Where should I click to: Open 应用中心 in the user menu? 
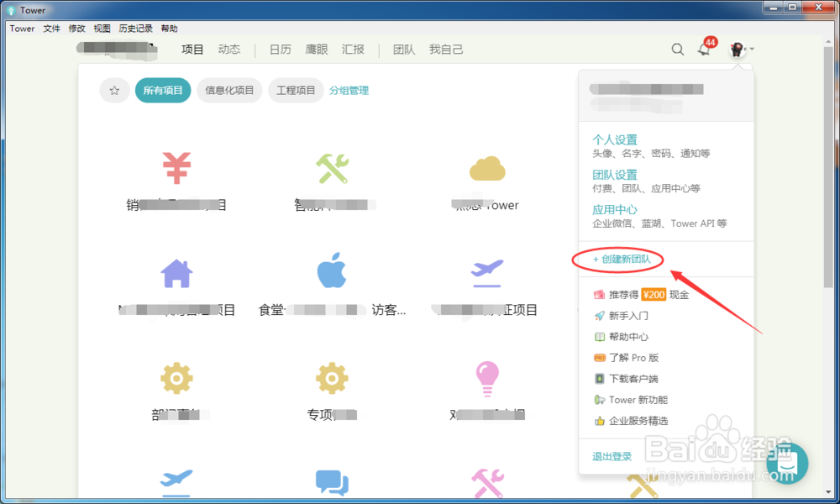point(615,209)
